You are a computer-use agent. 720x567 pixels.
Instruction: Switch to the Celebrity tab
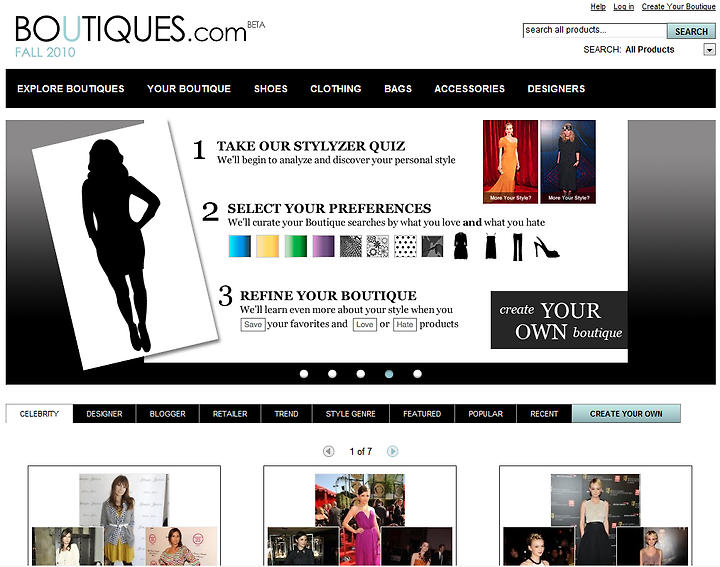coord(39,414)
